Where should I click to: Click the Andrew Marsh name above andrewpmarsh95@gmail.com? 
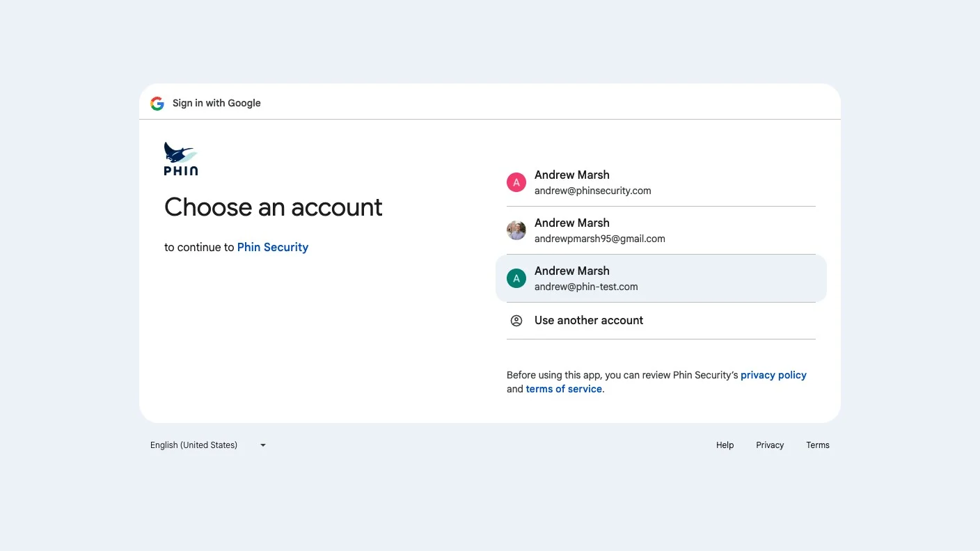572,223
